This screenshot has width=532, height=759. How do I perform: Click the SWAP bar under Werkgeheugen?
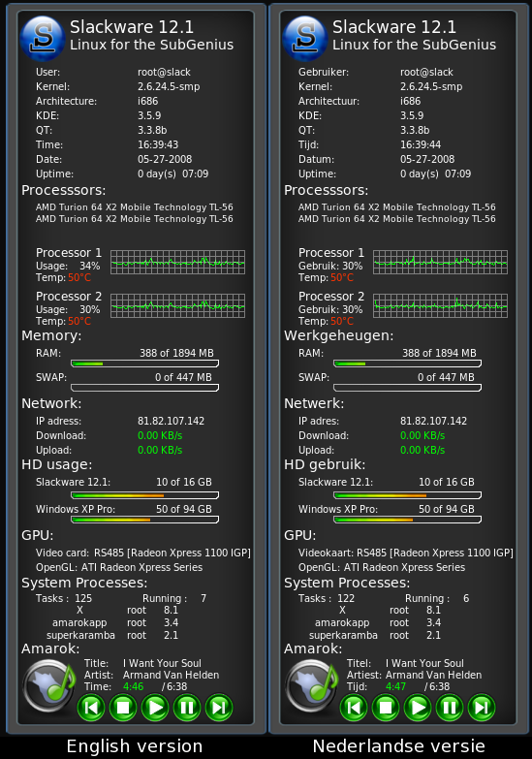point(408,388)
